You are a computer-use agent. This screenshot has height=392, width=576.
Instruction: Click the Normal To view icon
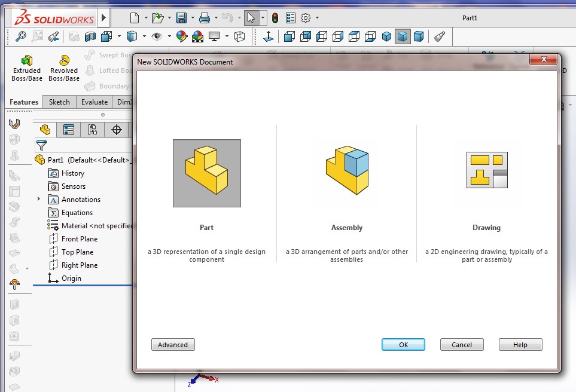coord(269,36)
